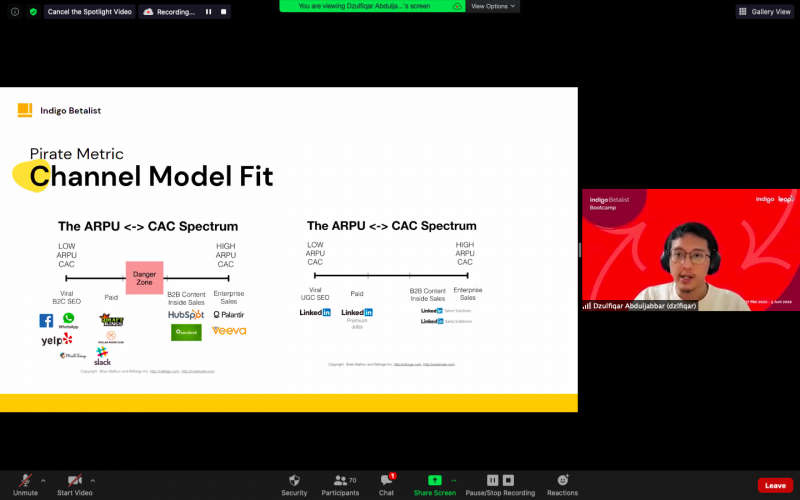The height and width of the screenshot is (500, 800).
Task: Click the green screen-share cloud icon
Action: point(457,6)
